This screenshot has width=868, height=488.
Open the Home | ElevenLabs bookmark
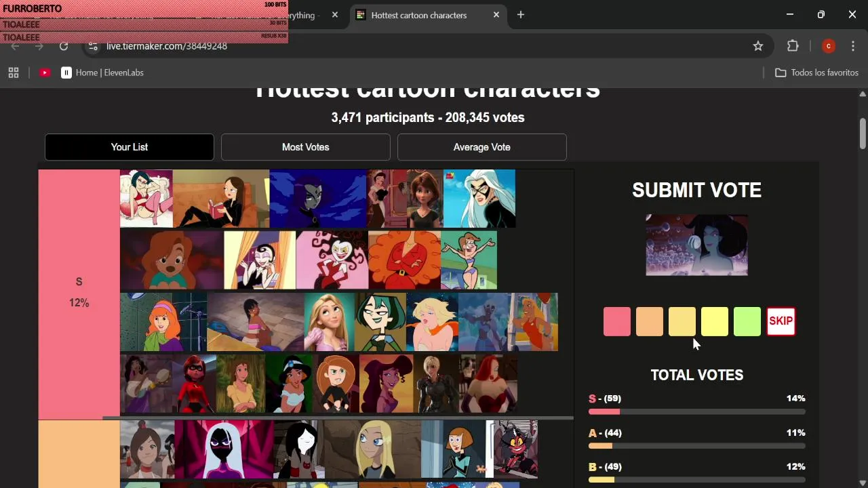tap(102, 73)
